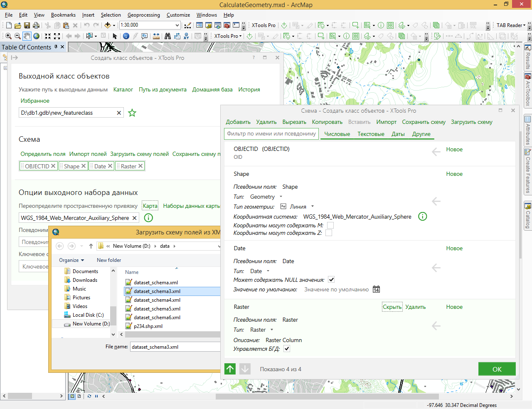Add the path to favorites star icon

click(132, 113)
